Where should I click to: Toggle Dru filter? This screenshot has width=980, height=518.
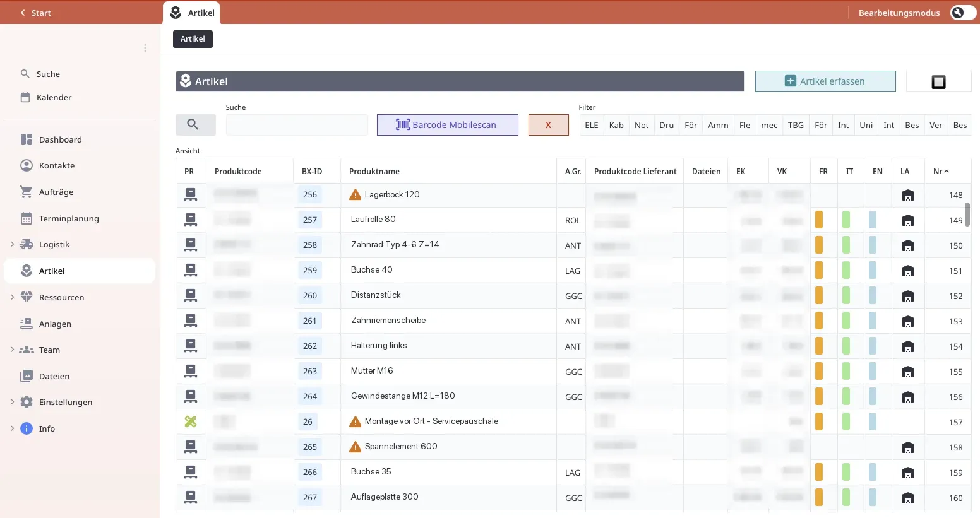pos(667,125)
